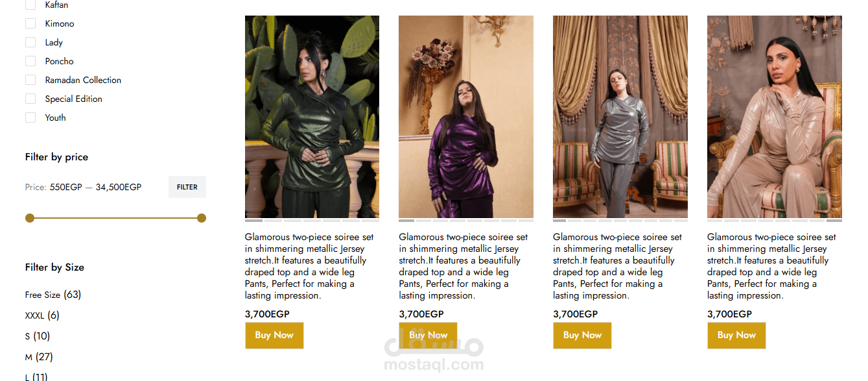Check the Lady category checkbox
Viewport: 868px width, 381px height.
[x=30, y=42]
